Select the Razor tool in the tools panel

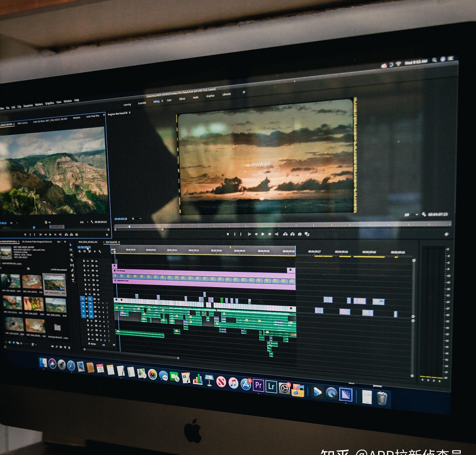pyautogui.click(x=72, y=260)
